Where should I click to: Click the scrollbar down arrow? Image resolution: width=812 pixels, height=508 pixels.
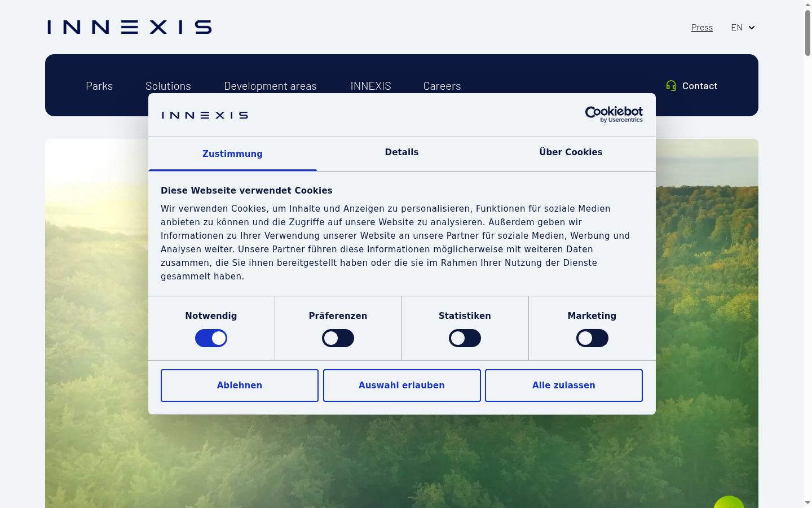click(x=807, y=502)
